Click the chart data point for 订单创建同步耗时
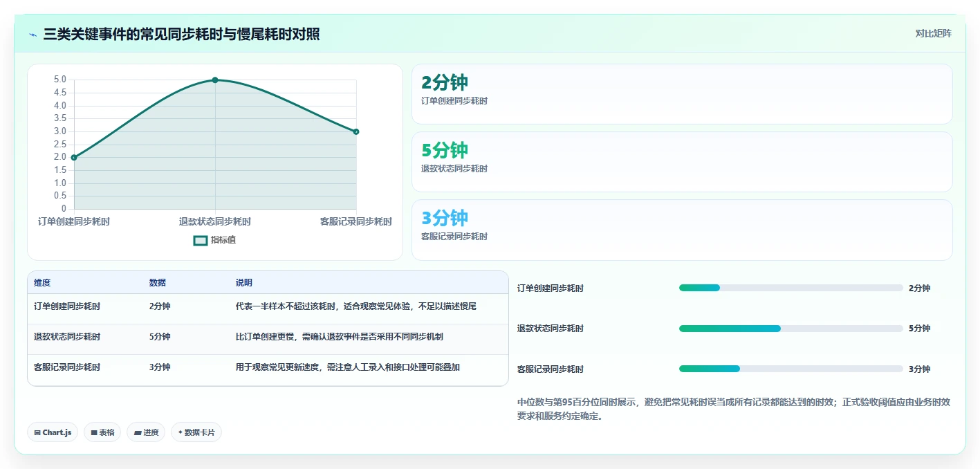 (74, 158)
